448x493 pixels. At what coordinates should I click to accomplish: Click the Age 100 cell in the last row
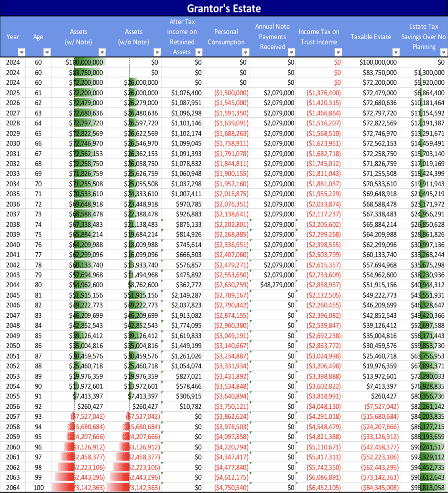pyautogui.click(x=38, y=486)
